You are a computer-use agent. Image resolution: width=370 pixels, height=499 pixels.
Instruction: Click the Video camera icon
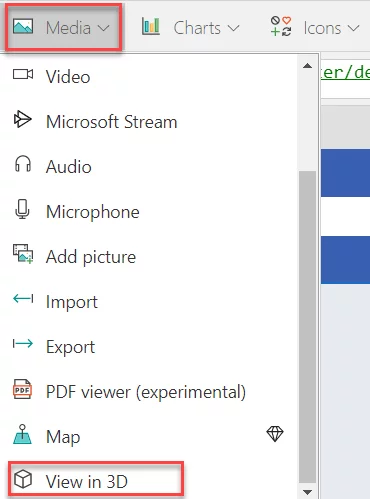coord(23,74)
